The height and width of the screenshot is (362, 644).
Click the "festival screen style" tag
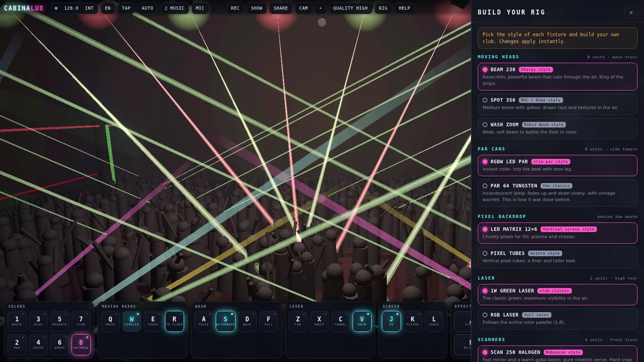pyautogui.click(x=569, y=229)
